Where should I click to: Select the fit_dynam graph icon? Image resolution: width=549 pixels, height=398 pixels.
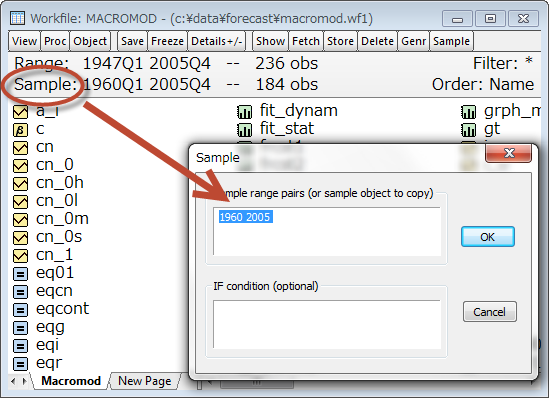pyautogui.click(x=244, y=112)
